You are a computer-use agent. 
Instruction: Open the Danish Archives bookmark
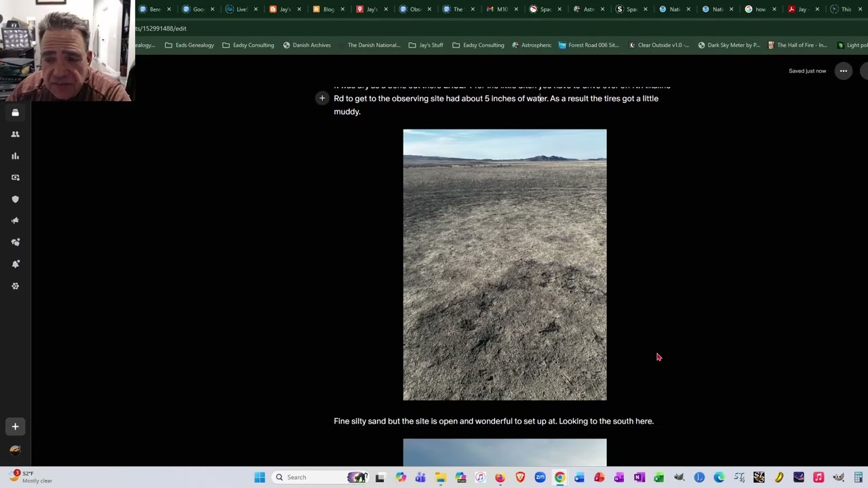(x=307, y=45)
